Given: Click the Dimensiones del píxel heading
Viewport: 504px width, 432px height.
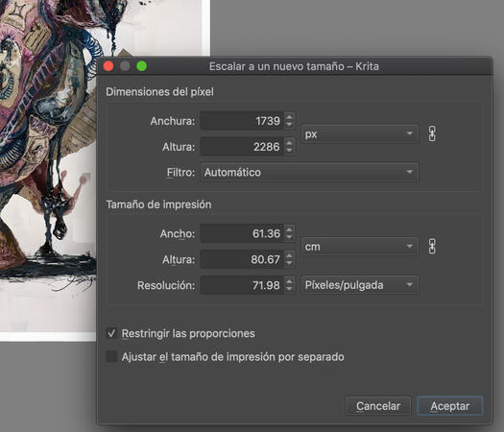Looking at the screenshot, I should coord(159,92).
